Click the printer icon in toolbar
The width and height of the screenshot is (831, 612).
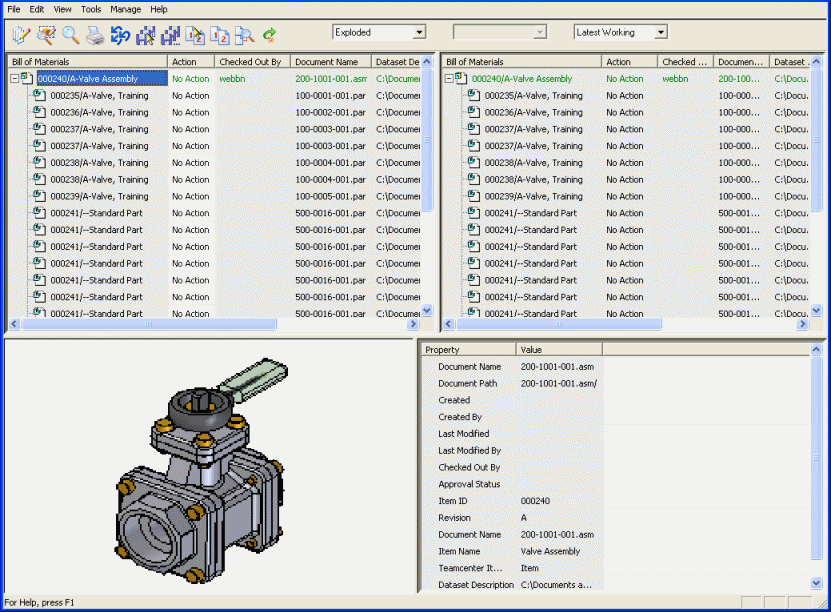[x=95, y=36]
